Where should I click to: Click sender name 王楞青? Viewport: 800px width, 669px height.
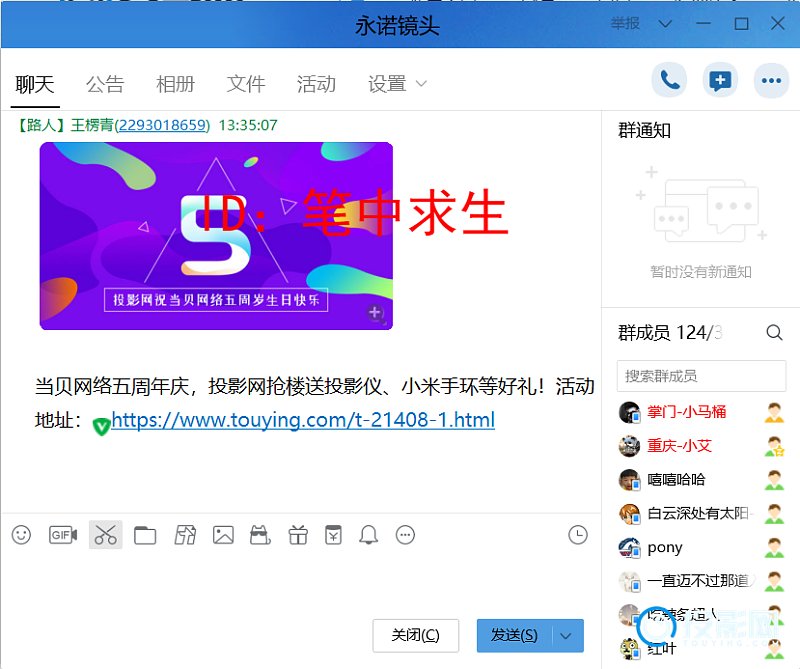[92, 125]
